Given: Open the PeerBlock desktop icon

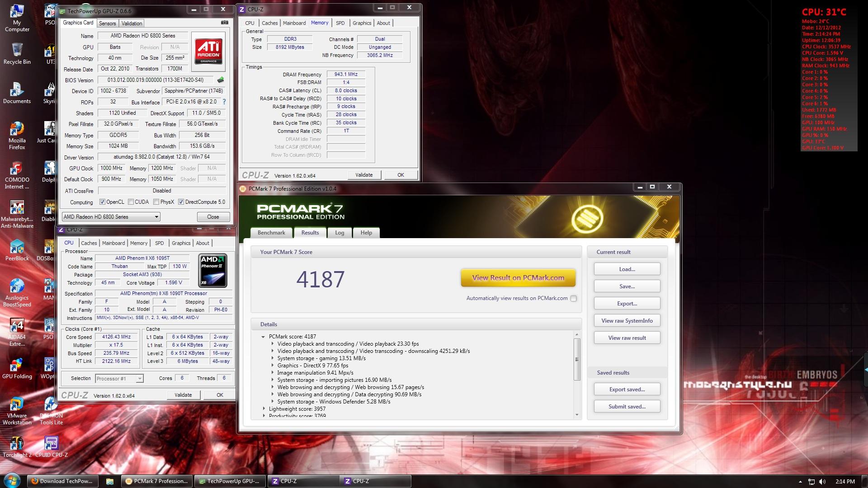Looking at the screenshot, I should pyautogui.click(x=17, y=250).
